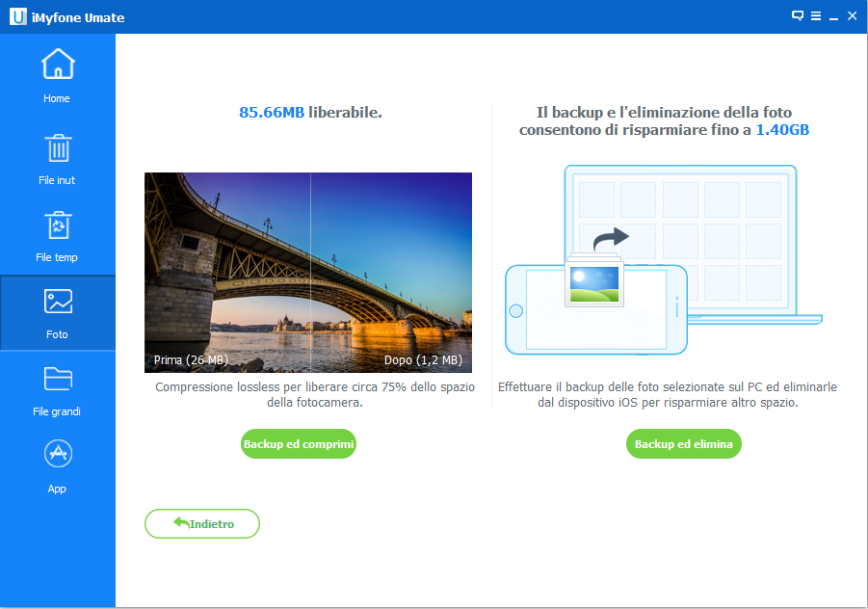Select the File inut trash icon
Image resolution: width=868 pixels, height=609 pixels.
click(58, 149)
